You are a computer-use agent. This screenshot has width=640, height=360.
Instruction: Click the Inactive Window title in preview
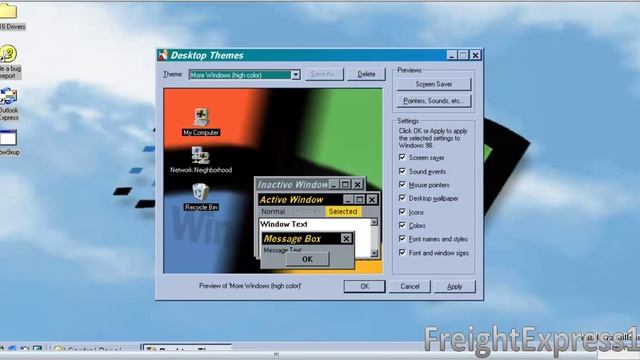coord(292,184)
